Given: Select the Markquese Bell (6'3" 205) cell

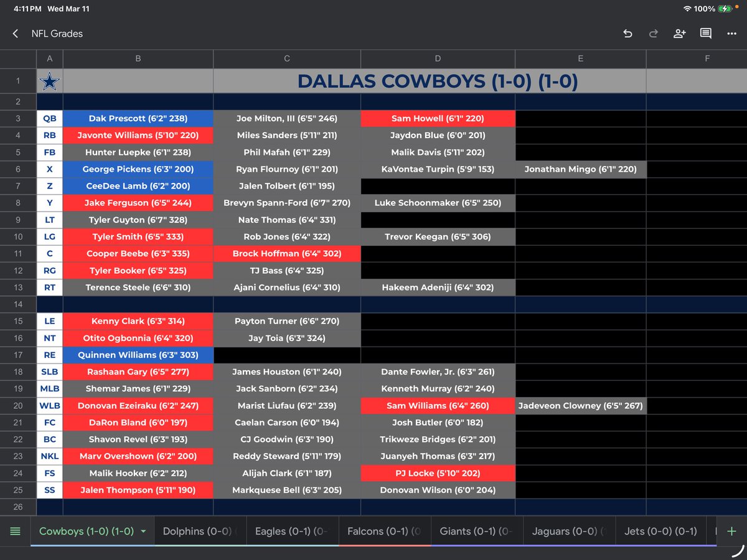Looking at the screenshot, I should [x=287, y=490].
